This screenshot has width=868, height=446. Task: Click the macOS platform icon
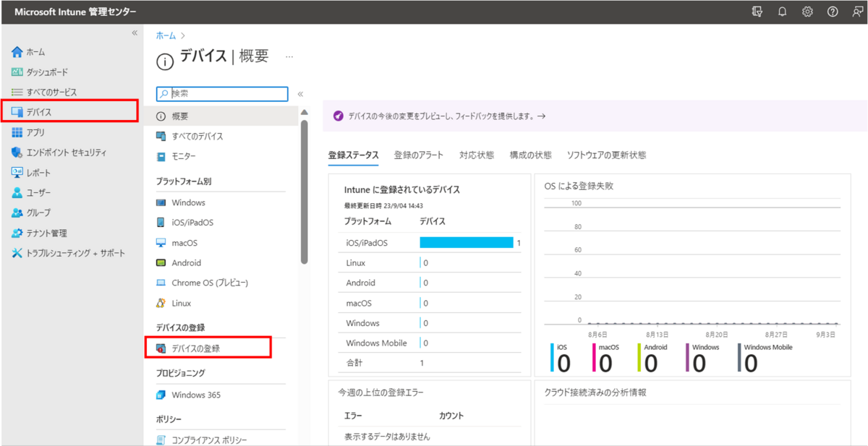pyautogui.click(x=161, y=243)
